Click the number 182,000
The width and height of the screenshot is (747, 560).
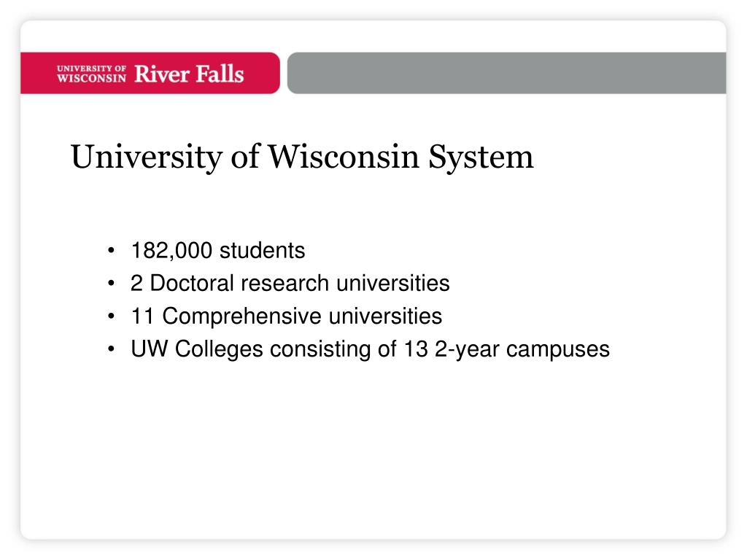tap(171, 251)
